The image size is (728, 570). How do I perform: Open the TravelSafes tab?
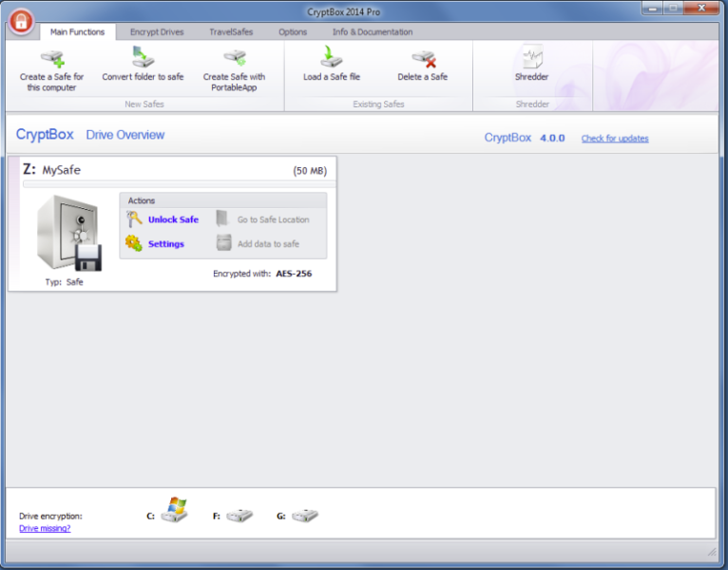[x=231, y=32]
